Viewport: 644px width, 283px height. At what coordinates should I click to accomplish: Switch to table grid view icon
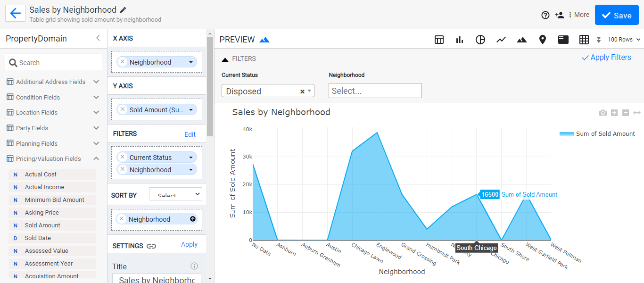(439, 40)
